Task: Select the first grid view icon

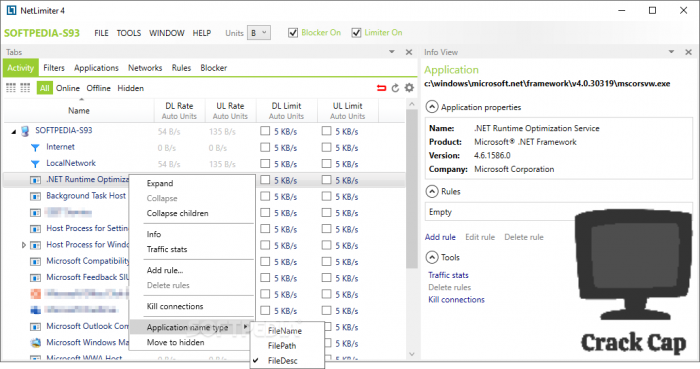Action: point(11,88)
